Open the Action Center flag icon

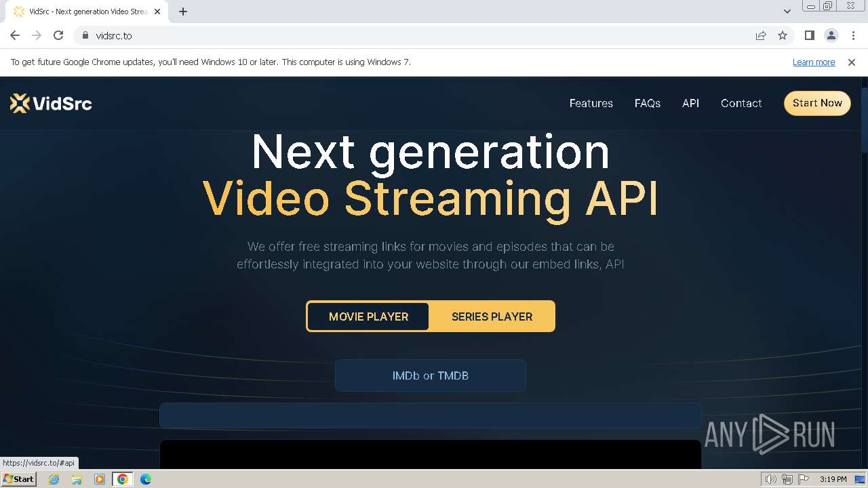(804, 479)
